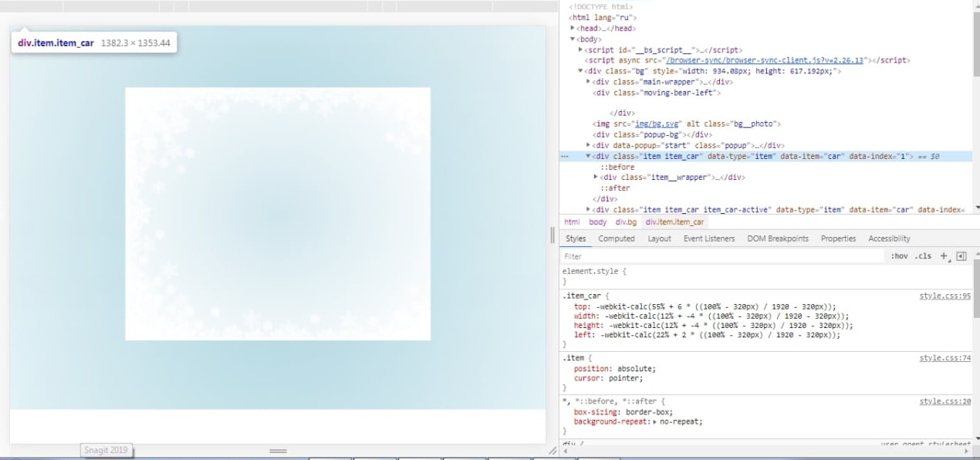Click the position: absolute declaration
Image resolution: width=980 pixels, height=460 pixels.
tap(614, 369)
